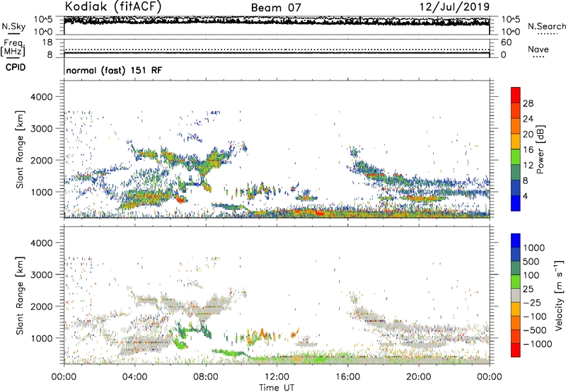Click the blue bottom of power colorbar
This screenshot has height=392, width=566.
click(516, 203)
